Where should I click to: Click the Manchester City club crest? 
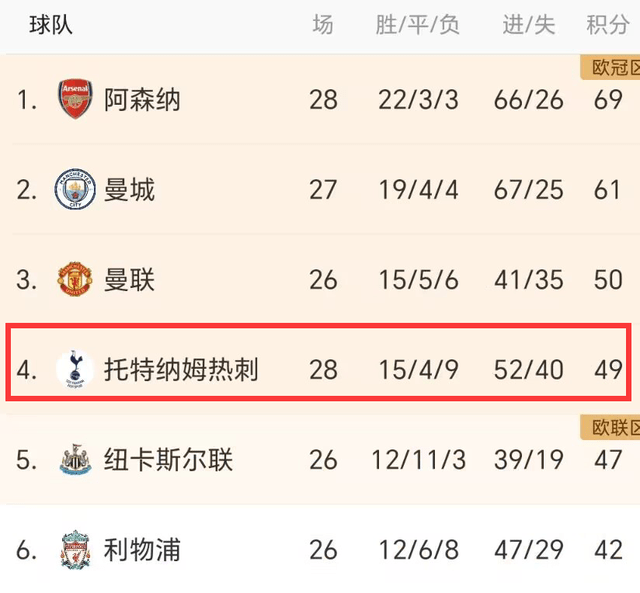click(75, 189)
